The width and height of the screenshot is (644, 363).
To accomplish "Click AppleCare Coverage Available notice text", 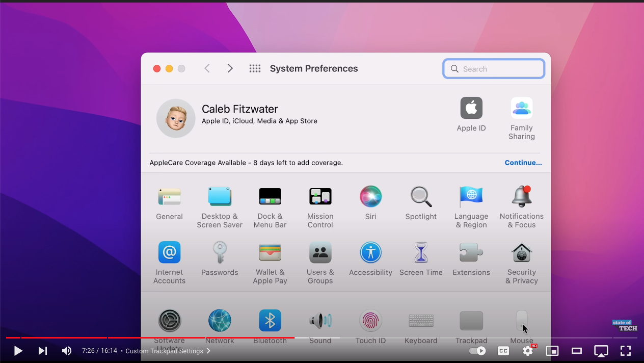I will click(x=246, y=163).
